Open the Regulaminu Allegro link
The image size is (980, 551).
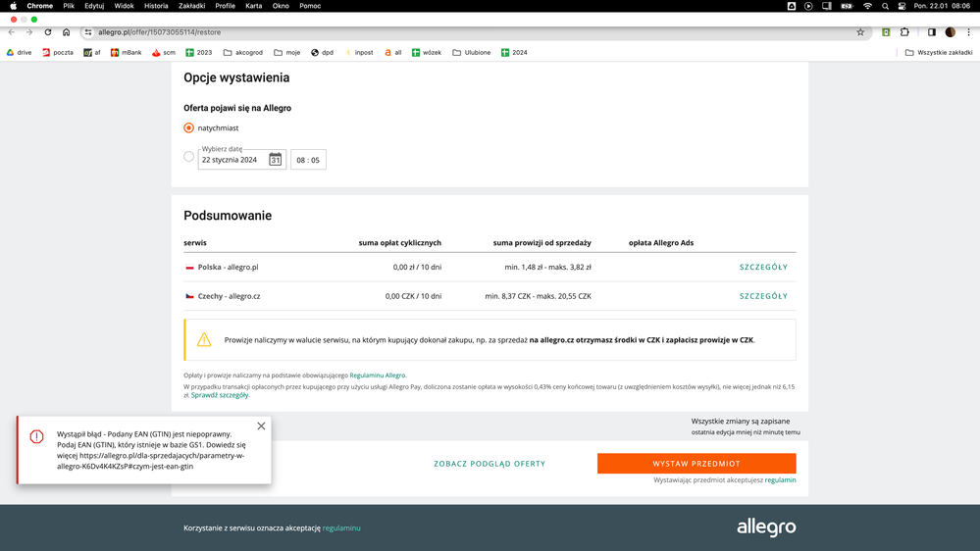(x=378, y=376)
